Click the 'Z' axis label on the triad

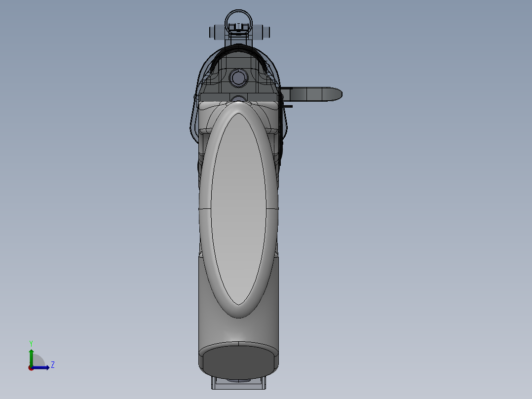pos(53,365)
